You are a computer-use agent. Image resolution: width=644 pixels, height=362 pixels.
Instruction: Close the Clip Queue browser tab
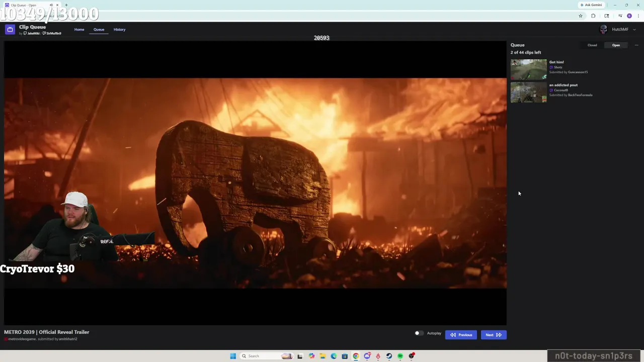(x=57, y=5)
